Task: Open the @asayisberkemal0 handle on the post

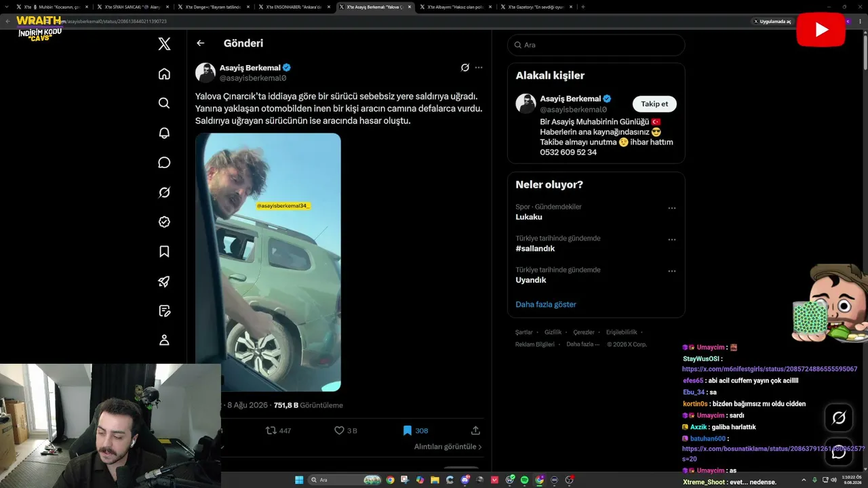Action: point(253,78)
